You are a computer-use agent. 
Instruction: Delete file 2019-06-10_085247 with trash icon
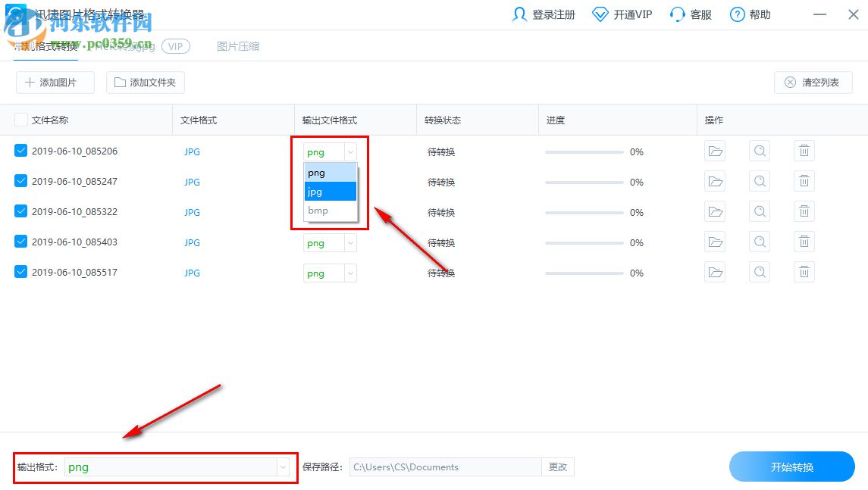[804, 182]
